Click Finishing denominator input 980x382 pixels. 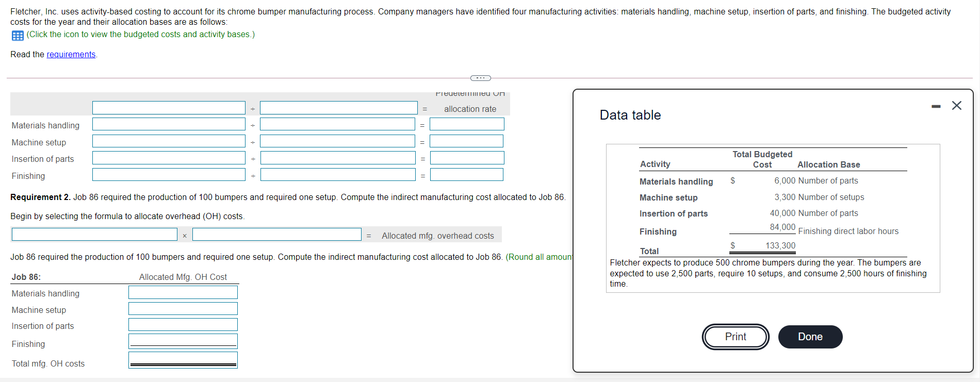click(x=338, y=175)
